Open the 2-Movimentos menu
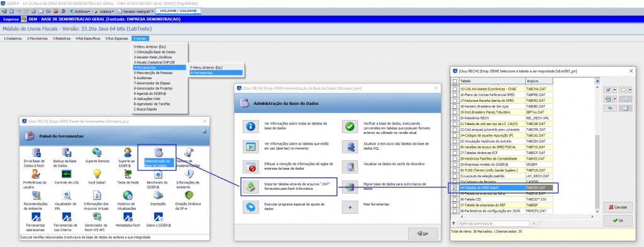 pos(37,38)
